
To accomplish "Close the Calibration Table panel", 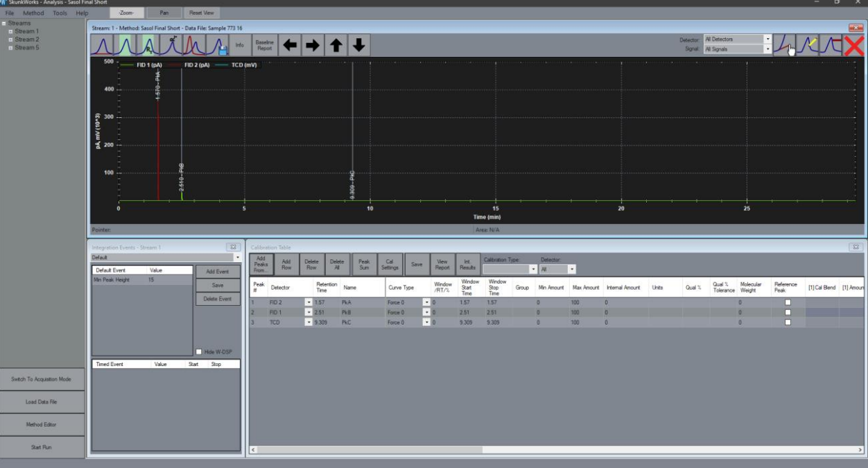I will 856,247.
